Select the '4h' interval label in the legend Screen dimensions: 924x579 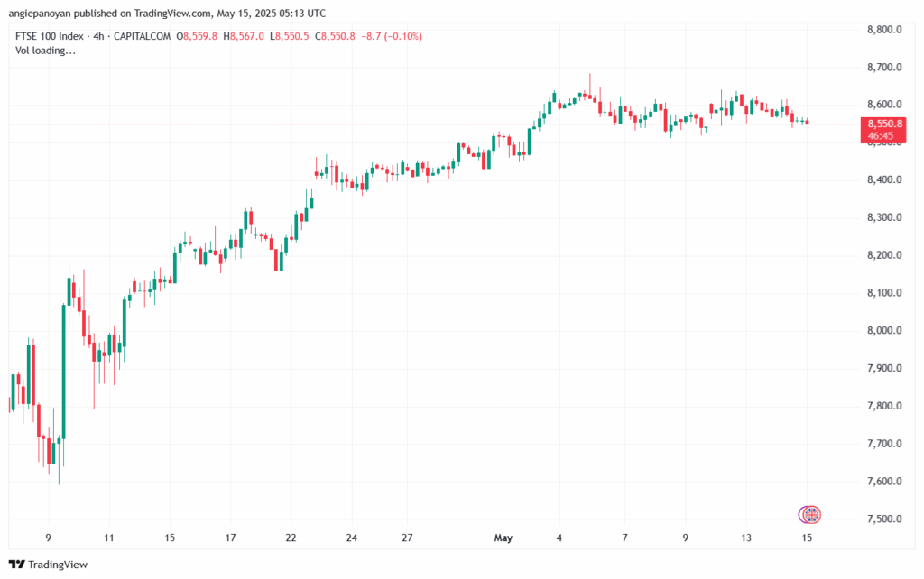(x=98, y=36)
